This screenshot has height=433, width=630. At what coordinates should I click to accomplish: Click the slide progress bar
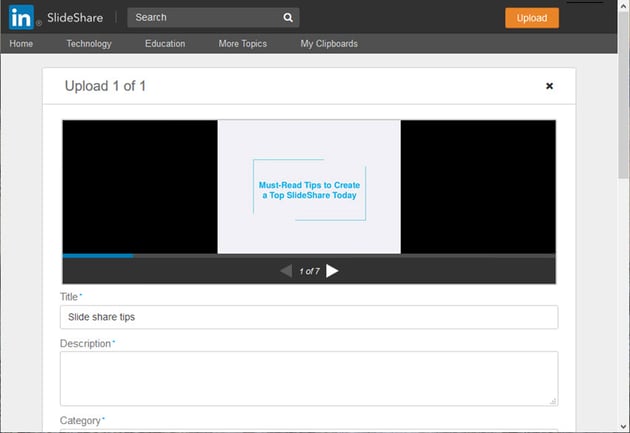tap(309, 255)
